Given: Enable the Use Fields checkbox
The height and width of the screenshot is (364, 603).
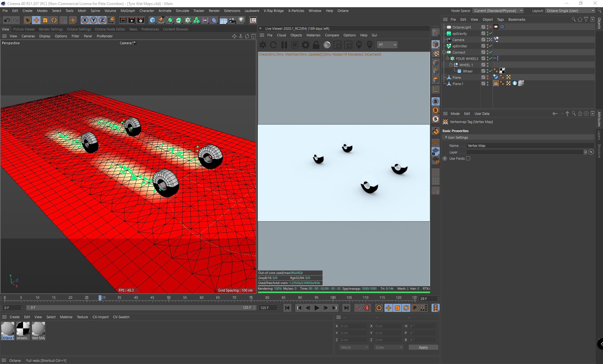Looking at the screenshot, I should click(x=468, y=158).
